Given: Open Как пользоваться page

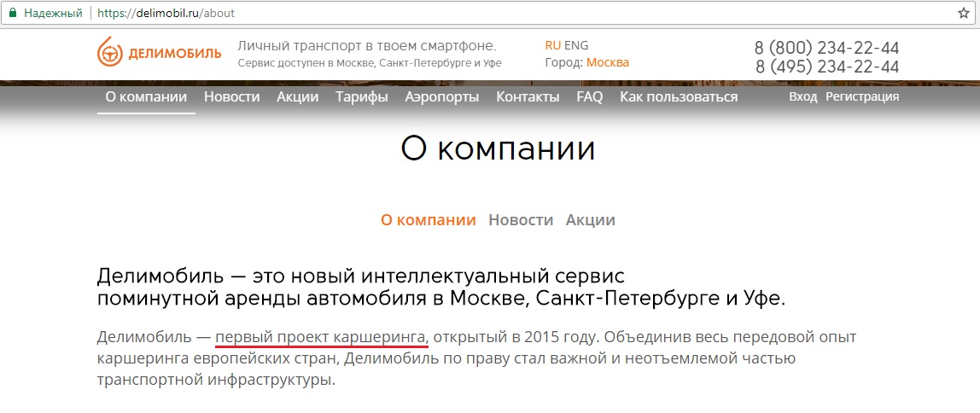Looking at the screenshot, I should pos(679,96).
